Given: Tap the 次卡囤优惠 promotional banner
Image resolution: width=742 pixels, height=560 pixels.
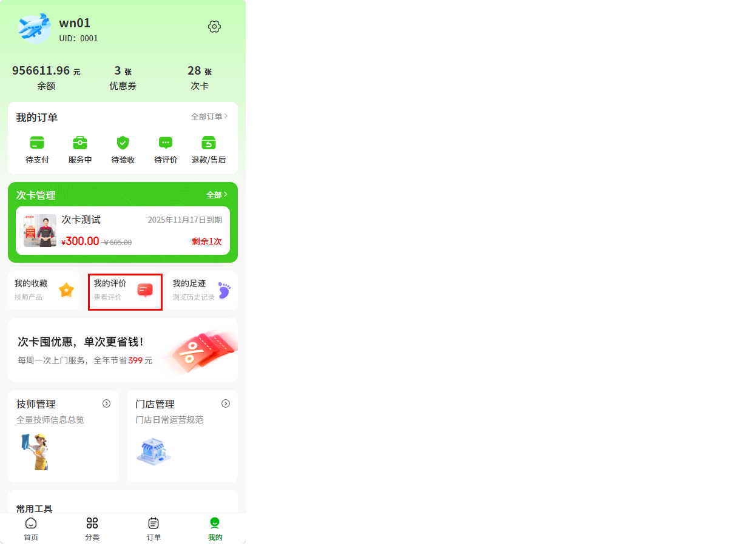Looking at the screenshot, I should tap(123, 350).
